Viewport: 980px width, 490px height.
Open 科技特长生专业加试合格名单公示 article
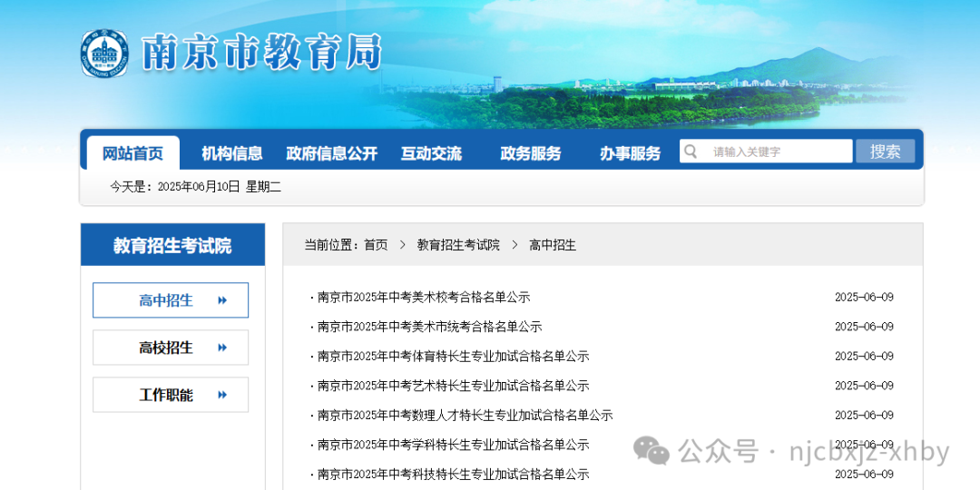453,475
